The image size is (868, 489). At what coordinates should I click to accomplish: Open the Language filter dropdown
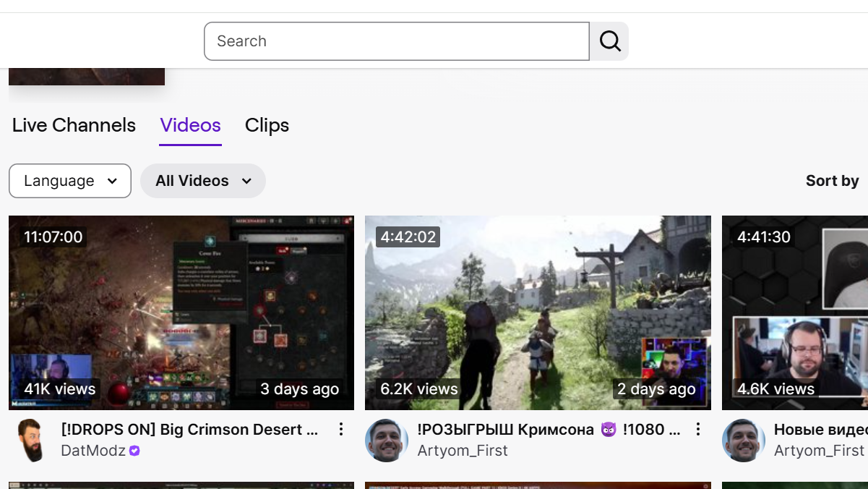tap(70, 181)
